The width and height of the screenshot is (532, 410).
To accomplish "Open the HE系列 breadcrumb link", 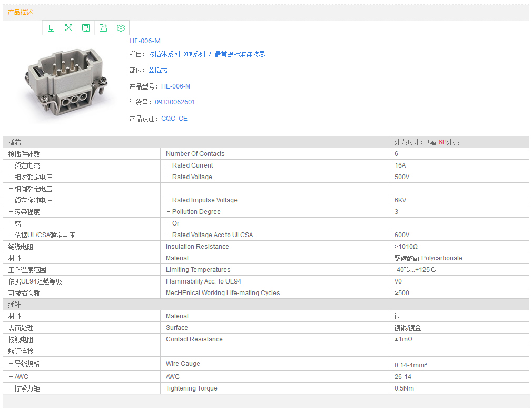I will point(196,54).
